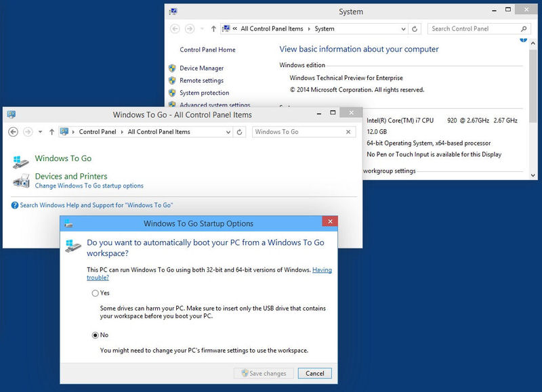Click the 12.0 GB memory value
The height and width of the screenshot is (392, 542).
[377, 131]
